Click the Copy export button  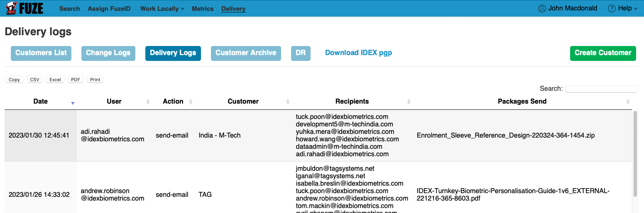pyautogui.click(x=15, y=80)
